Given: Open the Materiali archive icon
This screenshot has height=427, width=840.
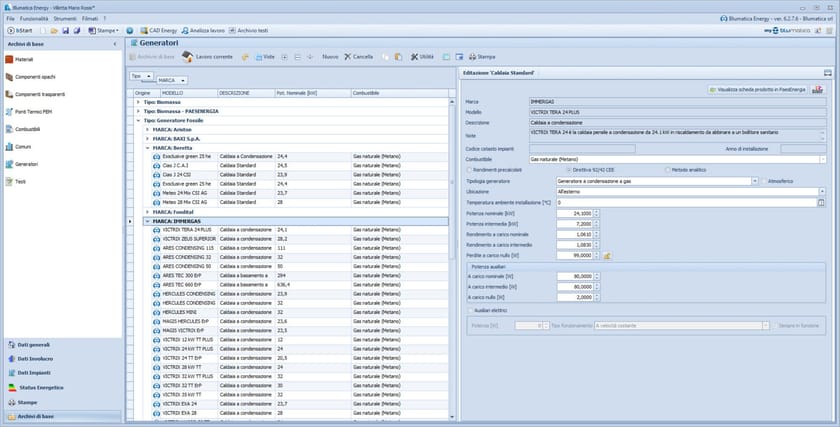Looking at the screenshot, I should 9,60.
